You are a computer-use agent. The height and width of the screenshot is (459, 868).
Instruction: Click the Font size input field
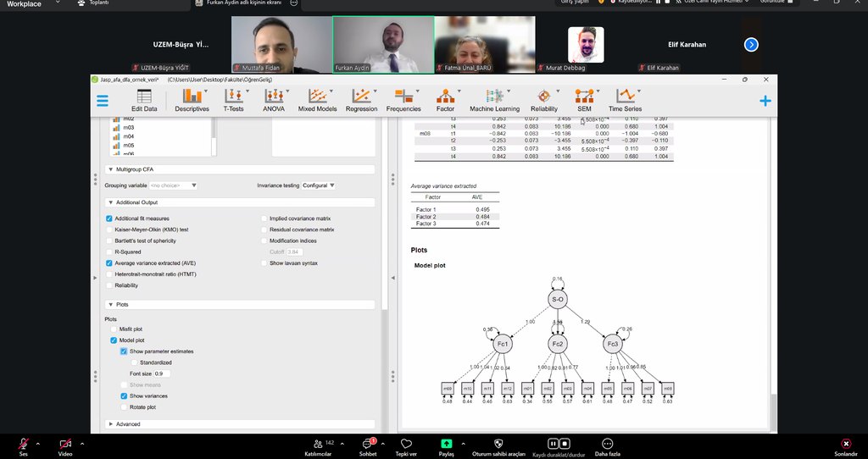click(163, 373)
